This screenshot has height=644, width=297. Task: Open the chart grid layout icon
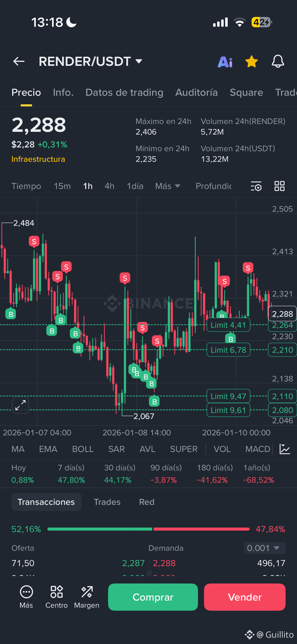pos(279,186)
